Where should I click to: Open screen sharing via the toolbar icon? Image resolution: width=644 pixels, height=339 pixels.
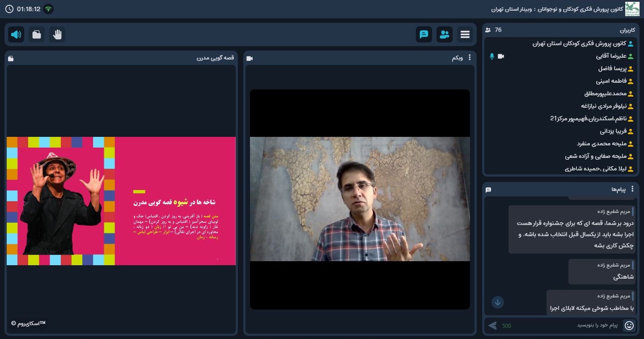pyautogui.click(x=37, y=34)
